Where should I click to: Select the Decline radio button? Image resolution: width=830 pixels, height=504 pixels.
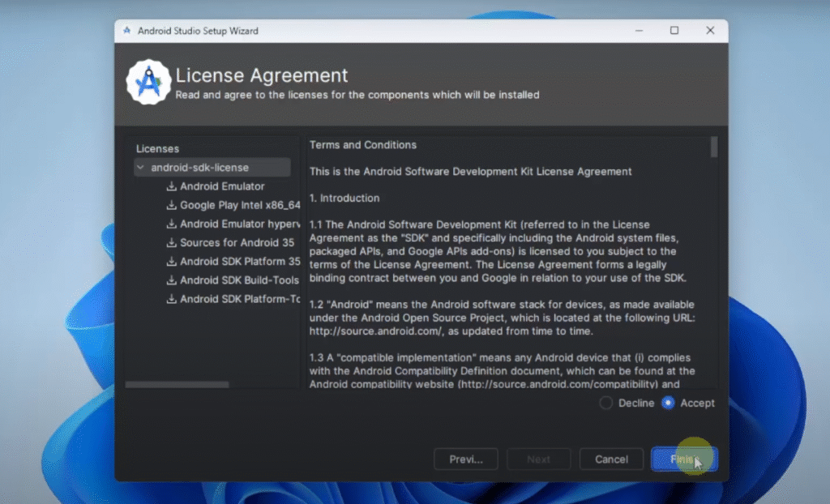pos(606,403)
